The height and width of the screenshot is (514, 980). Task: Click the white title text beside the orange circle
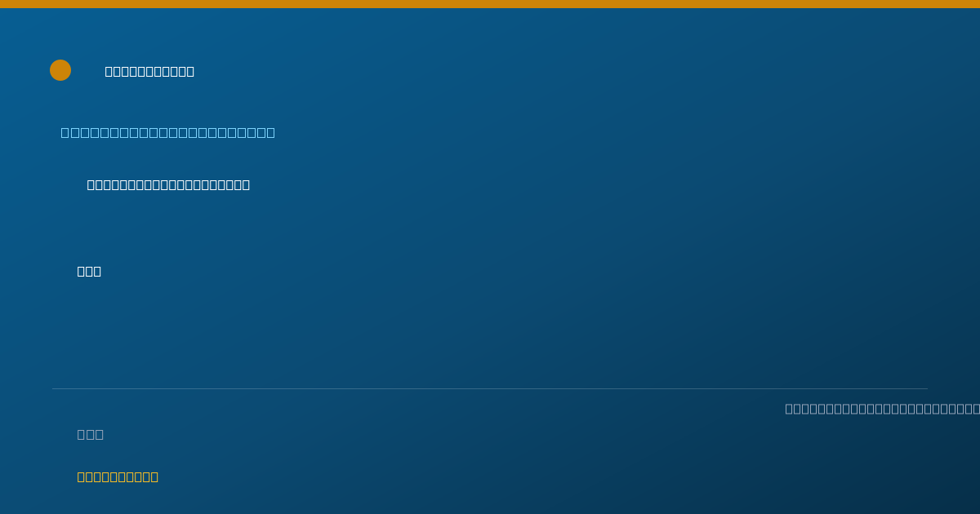pos(149,71)
